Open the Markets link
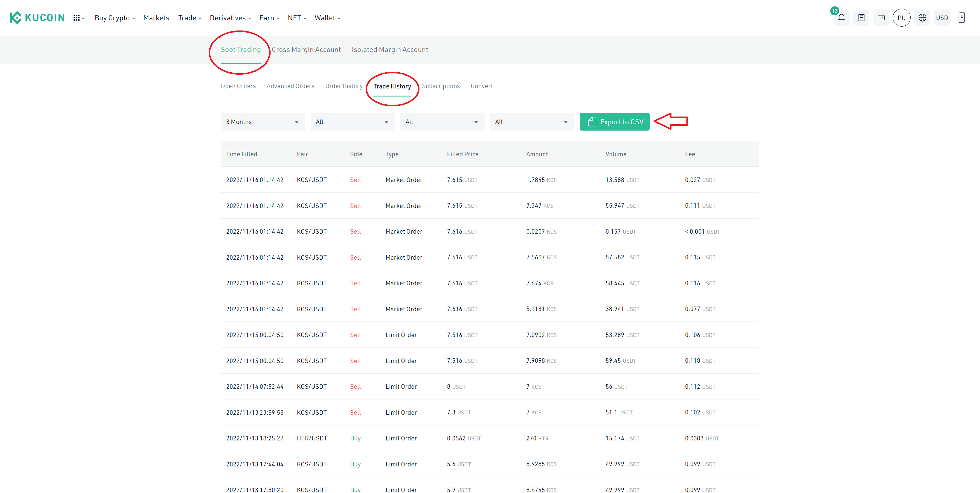Screen dimensions: 980x493 click(x=156, y=18)
